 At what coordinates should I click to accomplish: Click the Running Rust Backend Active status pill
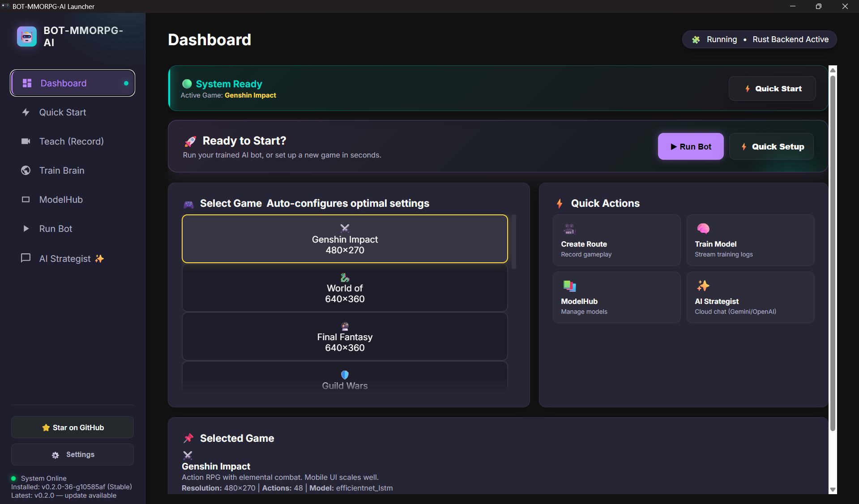[x=760, y=39]
